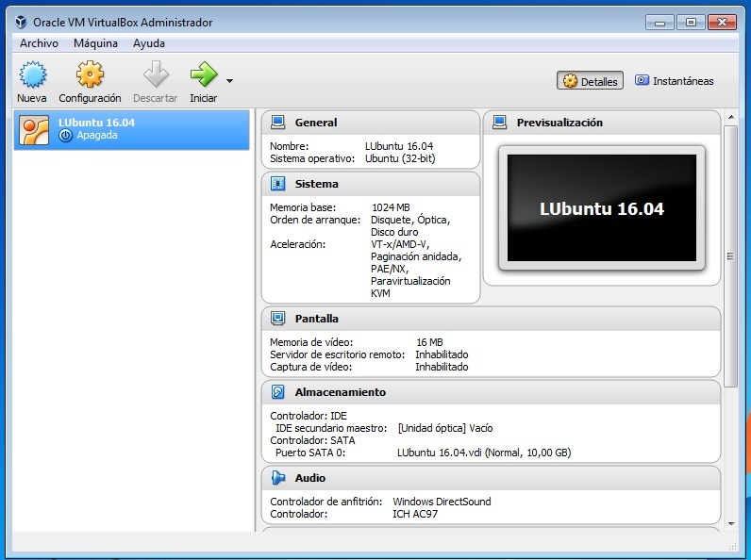Open the Iniciar dropdown arrow

(x=229, y=81)
